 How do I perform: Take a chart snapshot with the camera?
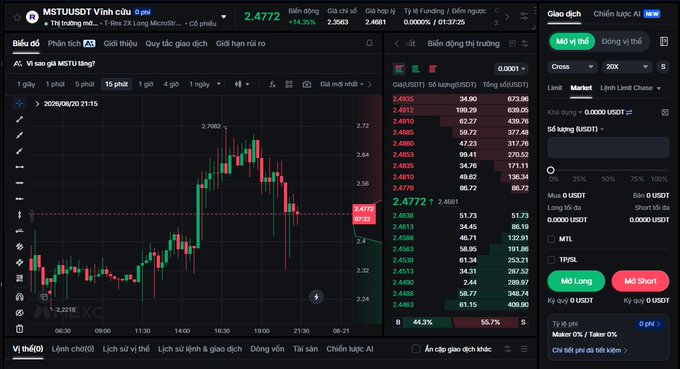tap(307, 84)
